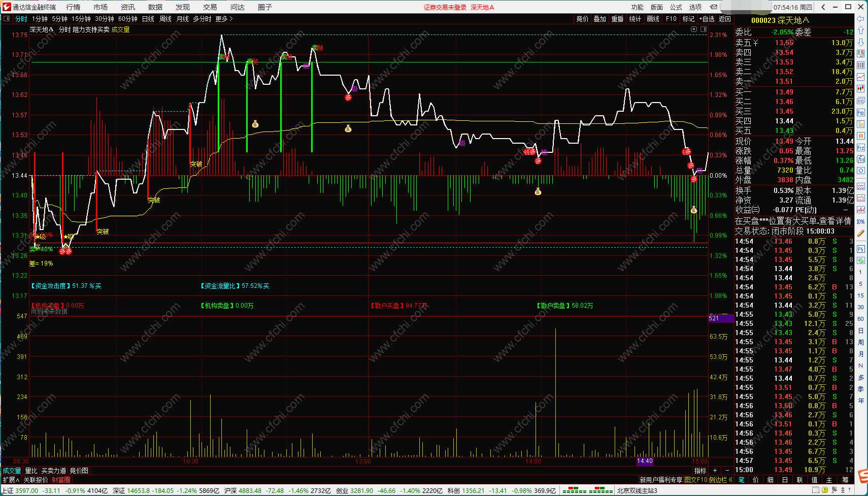This screenshot has height=496, width=868.
Task: Open the 图文F10 link
Action: [696, 480]
